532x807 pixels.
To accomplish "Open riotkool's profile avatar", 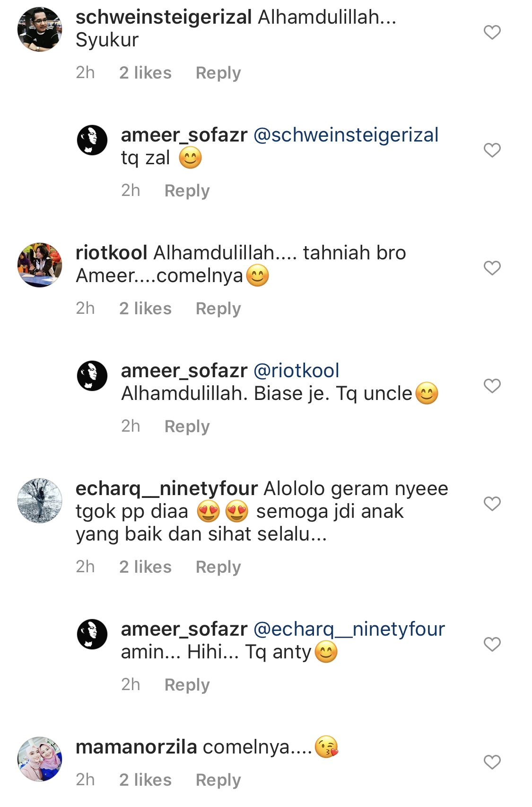I will [40, 265].
